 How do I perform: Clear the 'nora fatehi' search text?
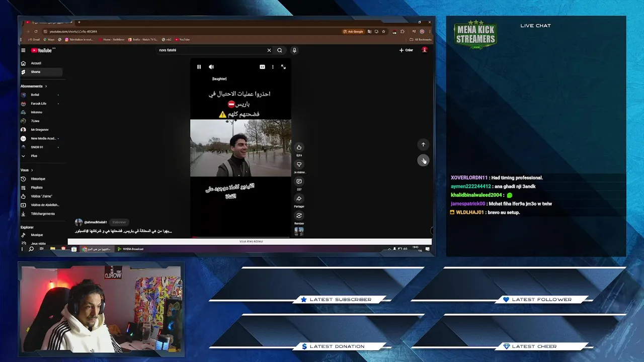click(269, 50)
